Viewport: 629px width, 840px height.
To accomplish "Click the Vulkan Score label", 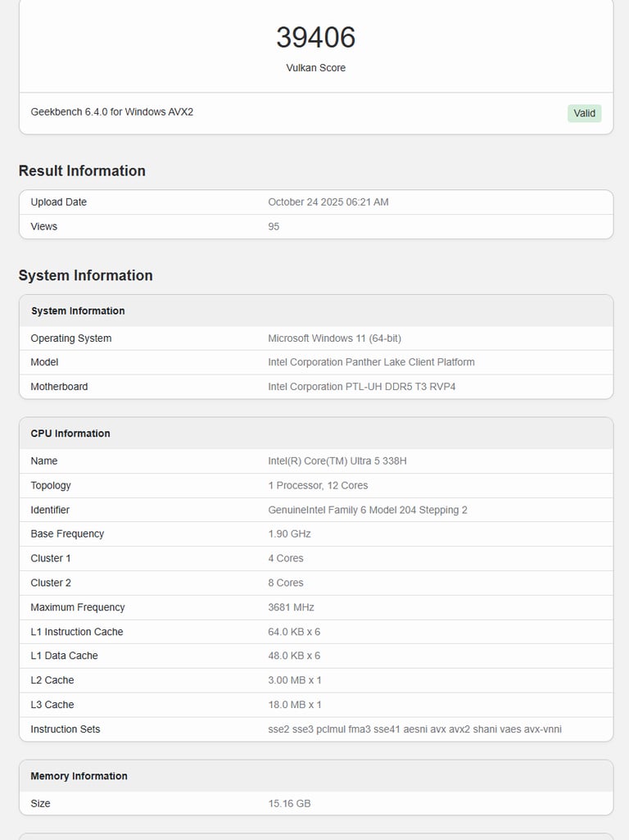I will (x=315, y=68).
